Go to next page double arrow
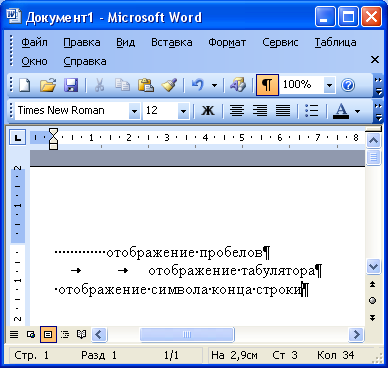The image size is (388, 368). (373, 317)
